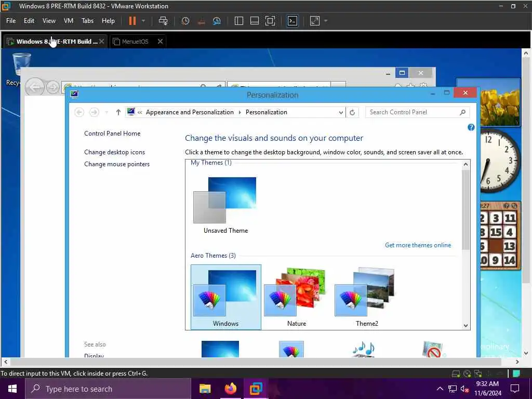
Task: Click tile 15 in puzzle gadget
Action: pos(496,232)
